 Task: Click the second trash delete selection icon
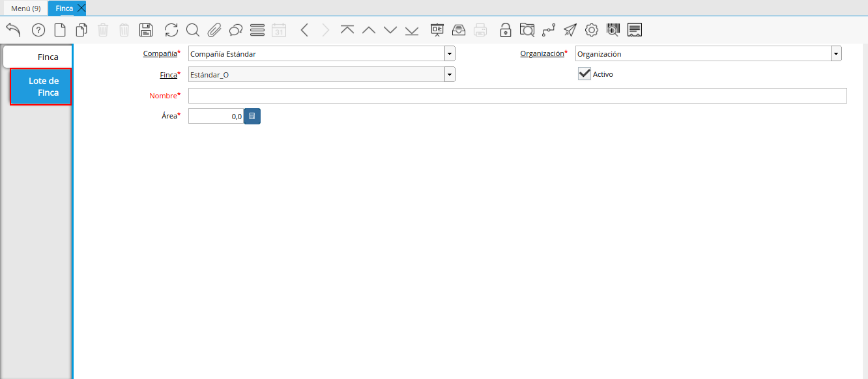pyautogui.click(x=124, y=30)
